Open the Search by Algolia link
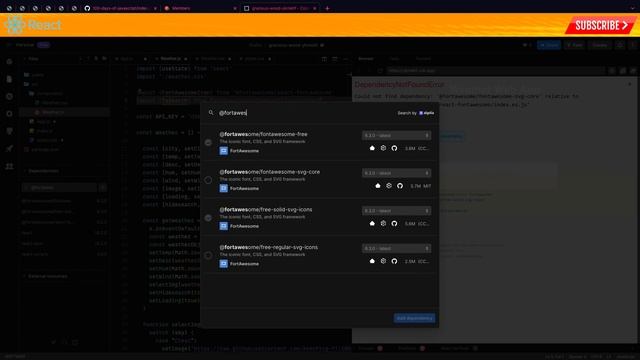This screenshot has height=360, width=640. coord(416,113)
